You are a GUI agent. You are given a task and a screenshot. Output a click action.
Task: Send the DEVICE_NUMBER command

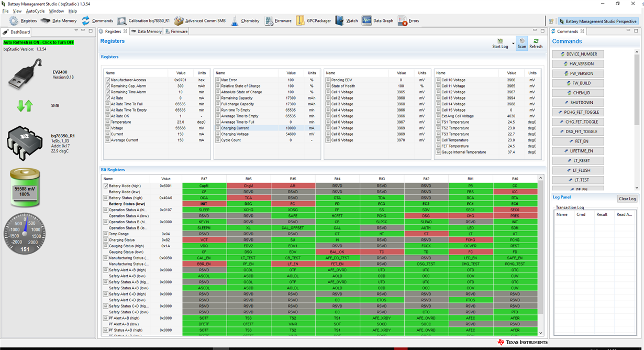578,54
